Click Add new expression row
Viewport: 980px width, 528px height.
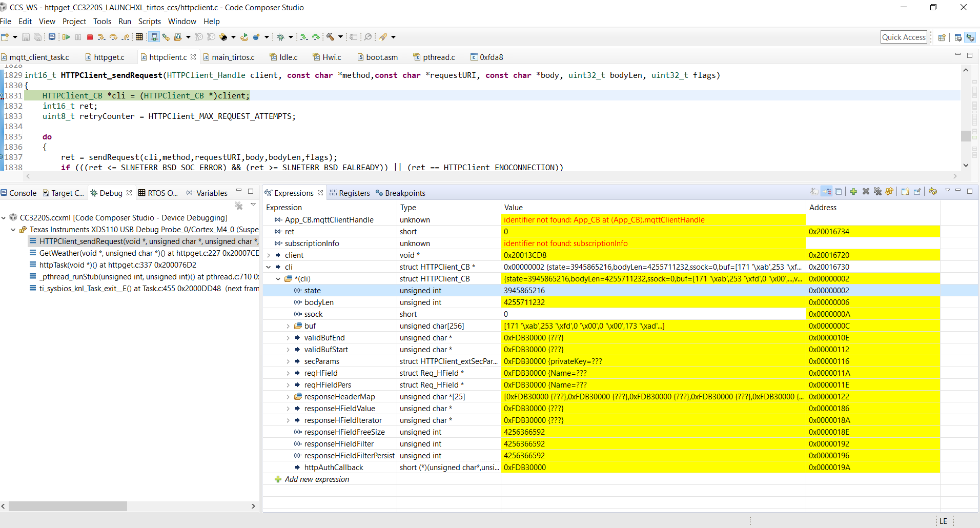tap(317, 479)
